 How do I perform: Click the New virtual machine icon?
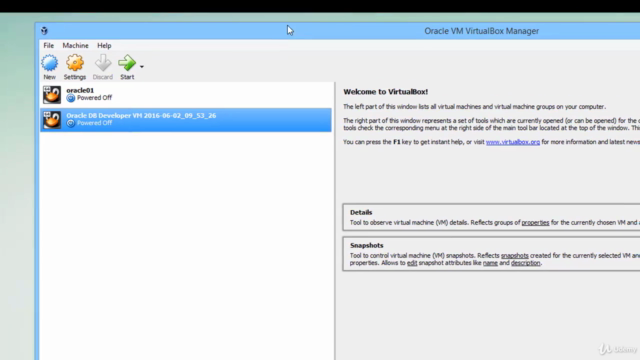49,63
